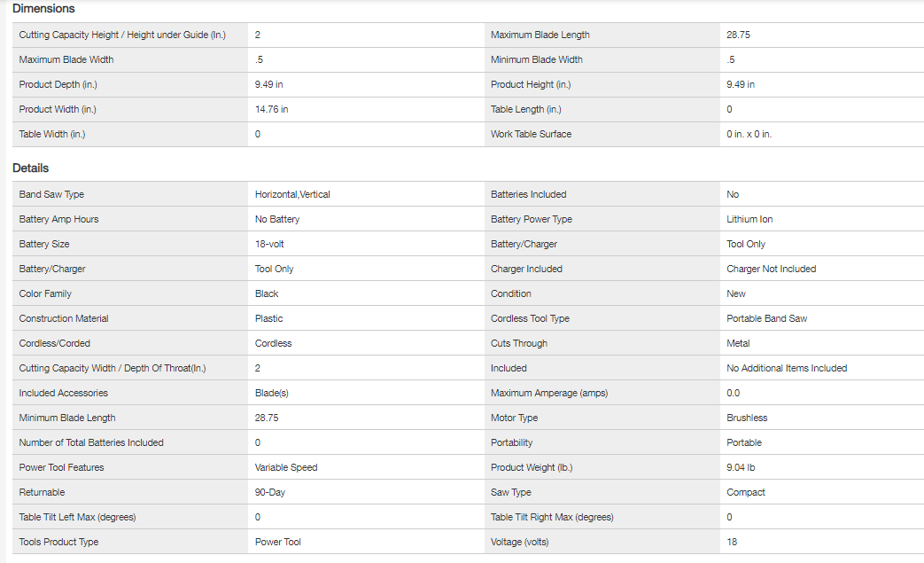The image size is (924, 563).
Task: Select the Maximum Blade Length label
Action: (540, 35)
